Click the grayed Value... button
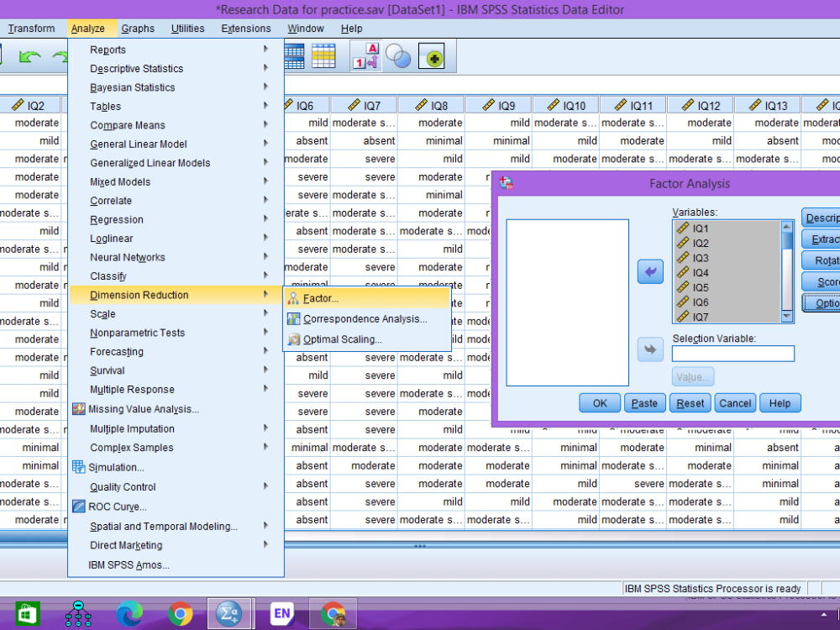Image resolution: width=840 pixels, height=630 pixels. (x=693, y=376)
